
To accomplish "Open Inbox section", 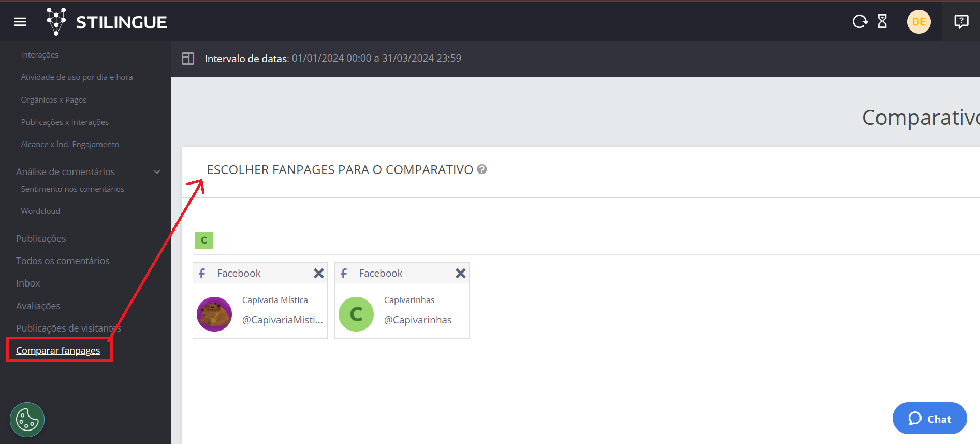I will (x=28, y=283).
